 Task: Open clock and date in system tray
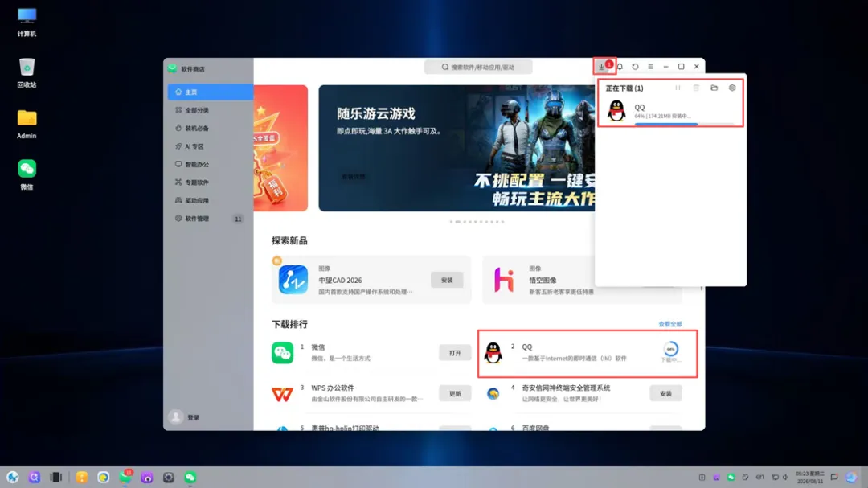click(x=810, y=477)
